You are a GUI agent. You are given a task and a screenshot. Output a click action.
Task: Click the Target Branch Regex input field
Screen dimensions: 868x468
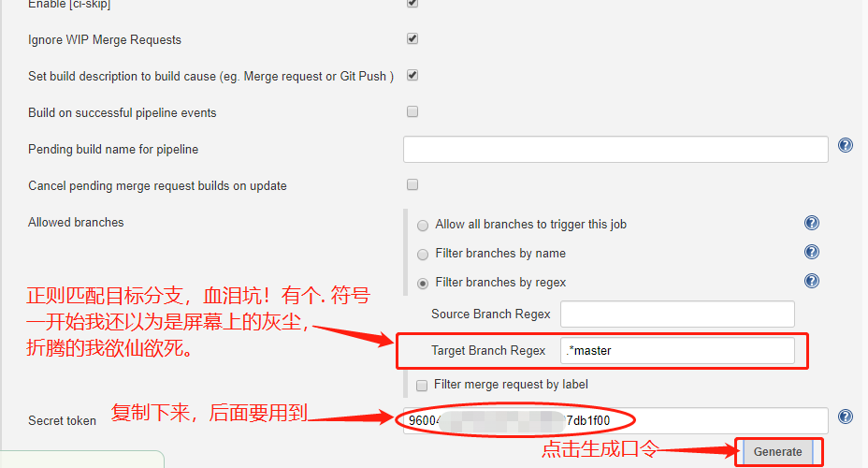(677, 351)
